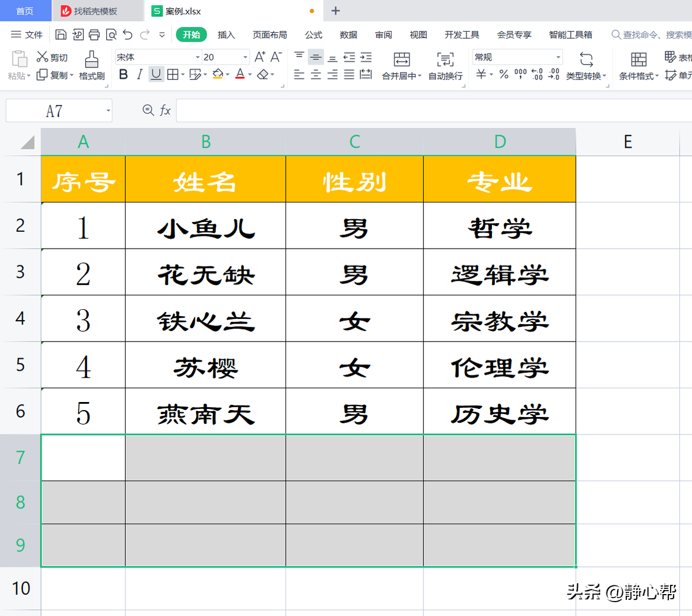Expand the Merge and Center (合并居中) options
Image resolution: width=692 pixels, height=616 pixels.
(x=420, y=76)
